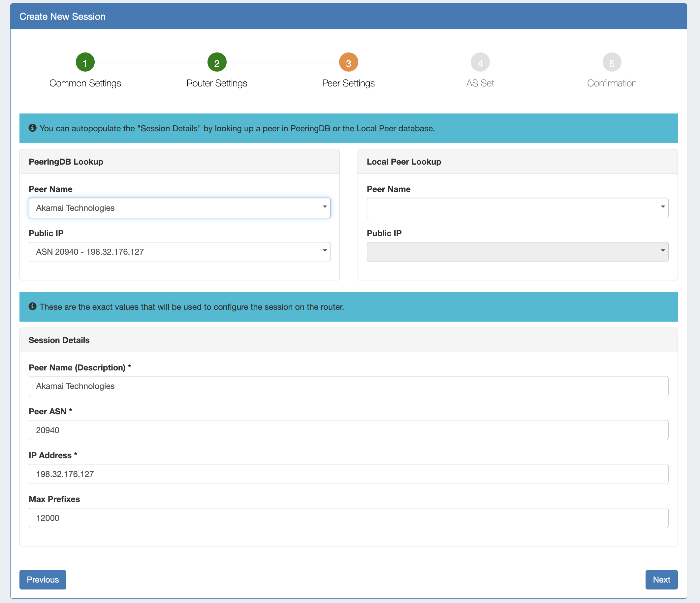Click step 1 Common Settings circle
Viewport: 700px width, 603px height.
pos(85,62)
